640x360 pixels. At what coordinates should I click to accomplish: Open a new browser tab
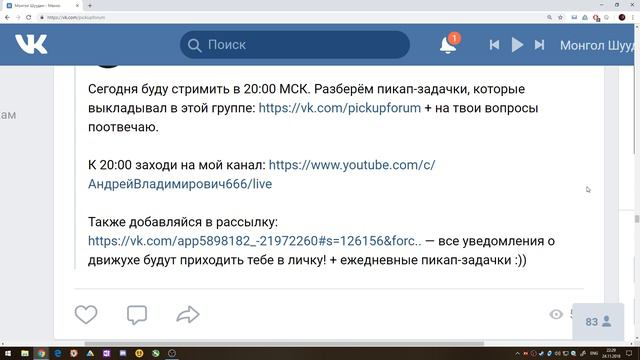pos(90,6)
